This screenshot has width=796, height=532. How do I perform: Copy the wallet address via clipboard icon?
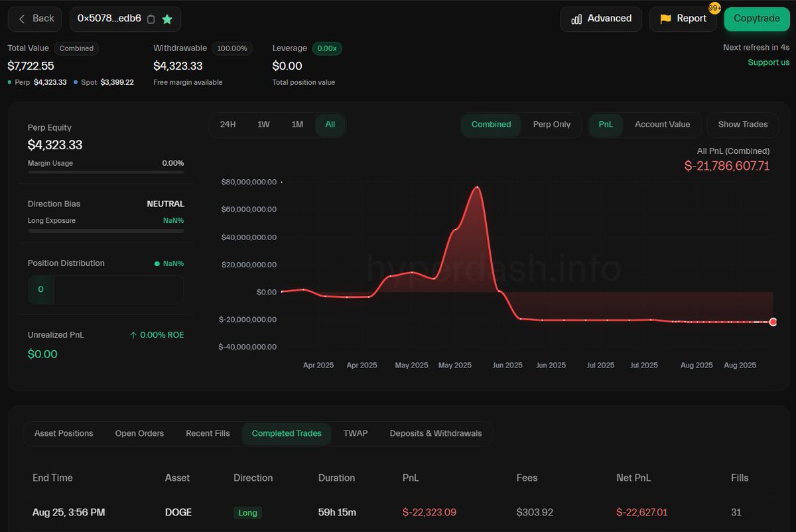pos(151,19)
